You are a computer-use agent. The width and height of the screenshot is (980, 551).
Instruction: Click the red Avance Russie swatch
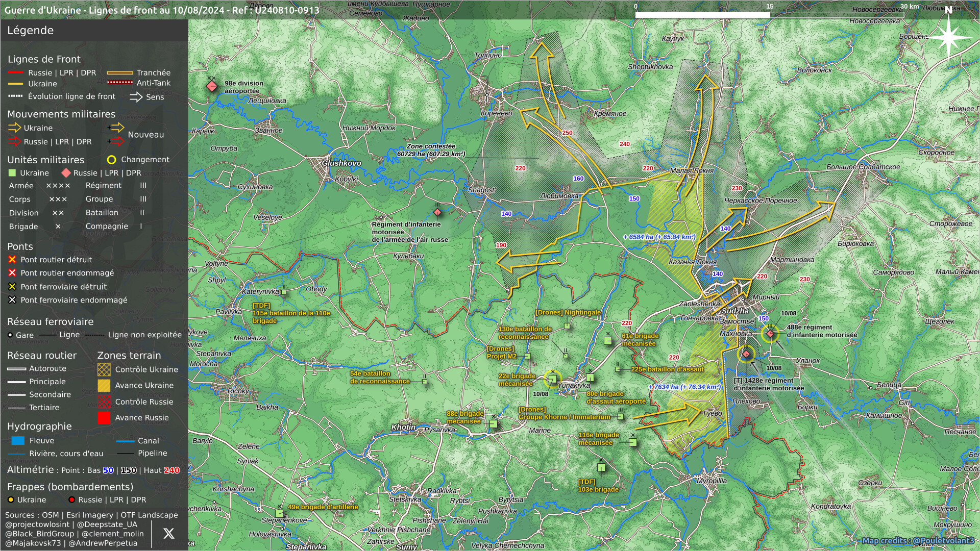point(104,418)
